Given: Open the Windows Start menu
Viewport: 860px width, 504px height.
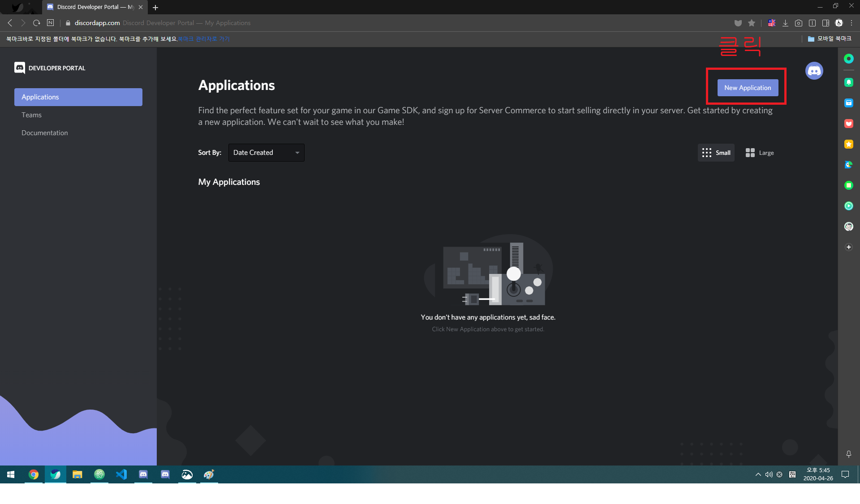Looking at the screenshot, I should [11, 474].
